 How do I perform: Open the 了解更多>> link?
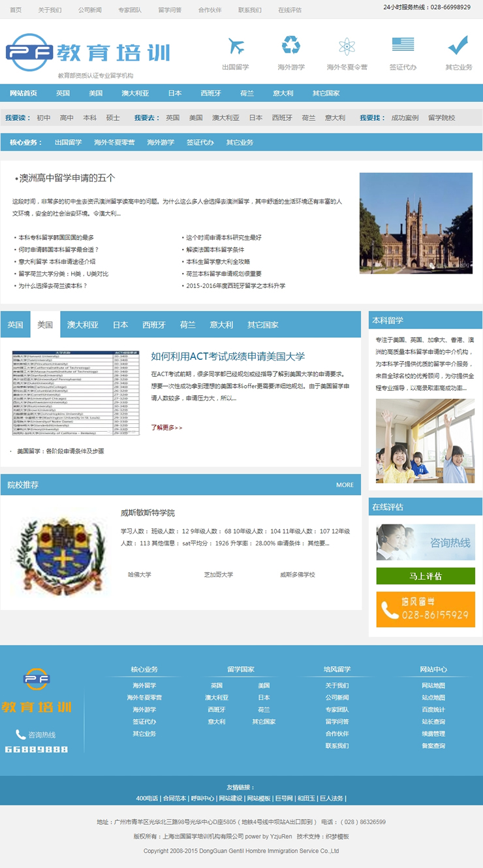pyautogui.click(x=166, y=427)
